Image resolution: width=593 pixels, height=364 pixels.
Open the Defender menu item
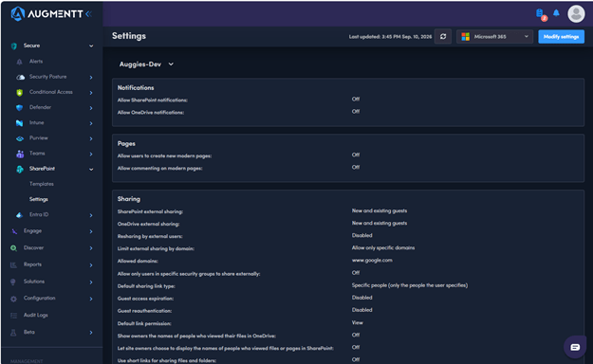40,107
